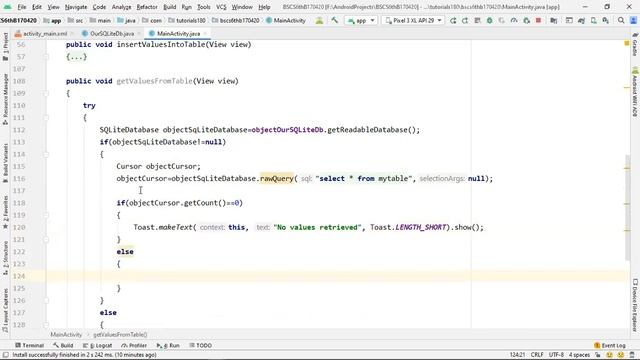Open the Terminal tool window

[x=29, y=345]
